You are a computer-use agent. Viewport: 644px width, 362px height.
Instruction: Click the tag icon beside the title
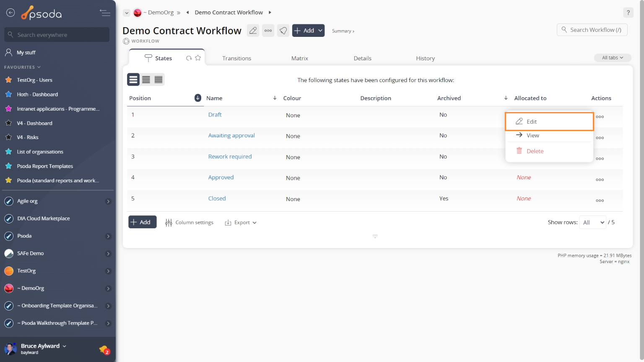(x=283, y=31)
